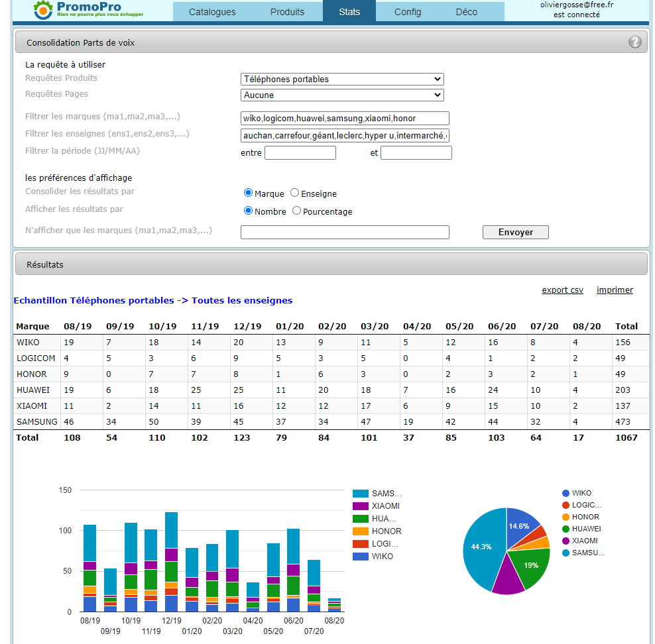Click the PromoPro logo icon

point(43,10)
